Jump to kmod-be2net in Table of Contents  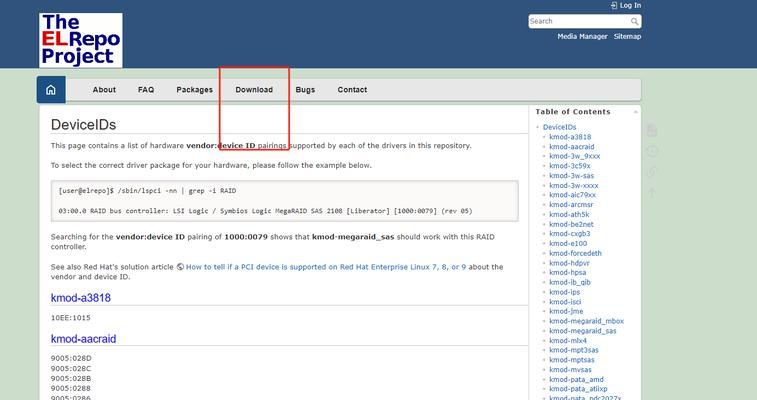(x=571, y=224)
